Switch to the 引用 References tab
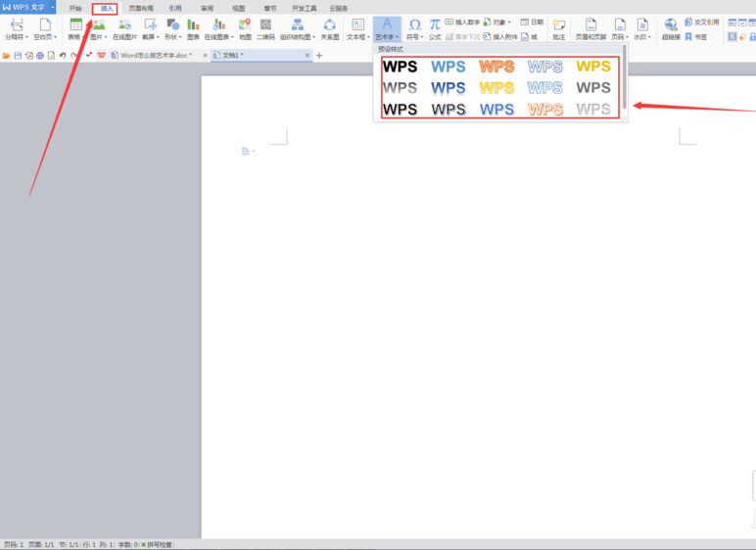Image resolution: width=756 pixels, height=550 pixels. (175, 8)
